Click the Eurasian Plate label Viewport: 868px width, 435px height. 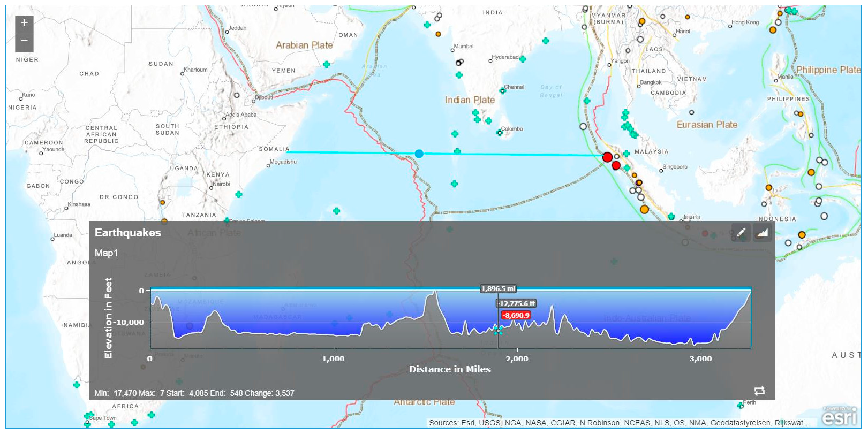click(x=707, y=125)
